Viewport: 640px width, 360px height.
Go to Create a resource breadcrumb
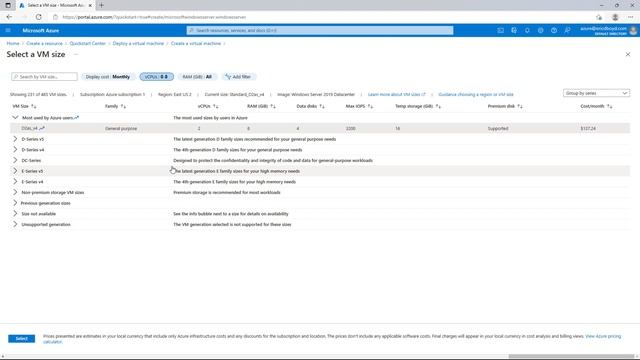point(44,43)
